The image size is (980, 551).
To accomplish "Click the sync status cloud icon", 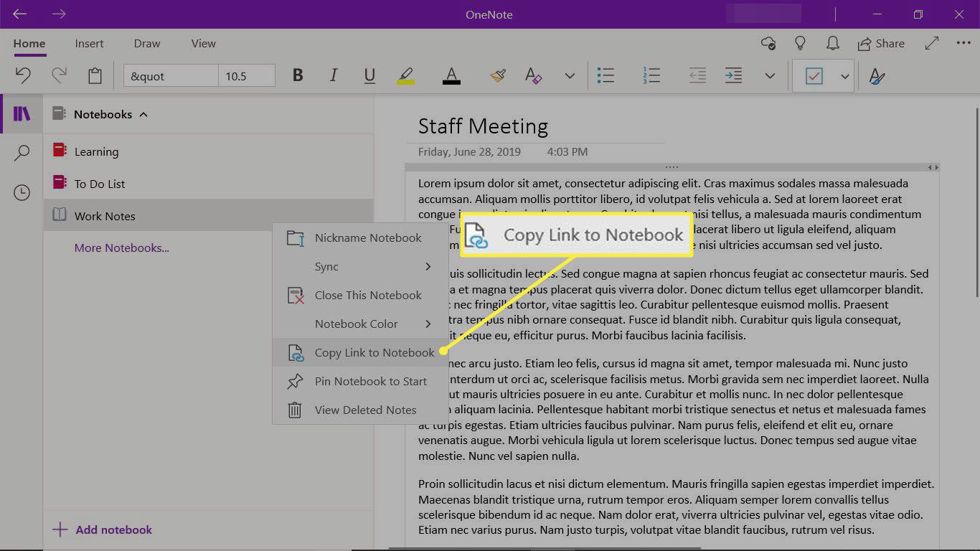I will [768, 43].
